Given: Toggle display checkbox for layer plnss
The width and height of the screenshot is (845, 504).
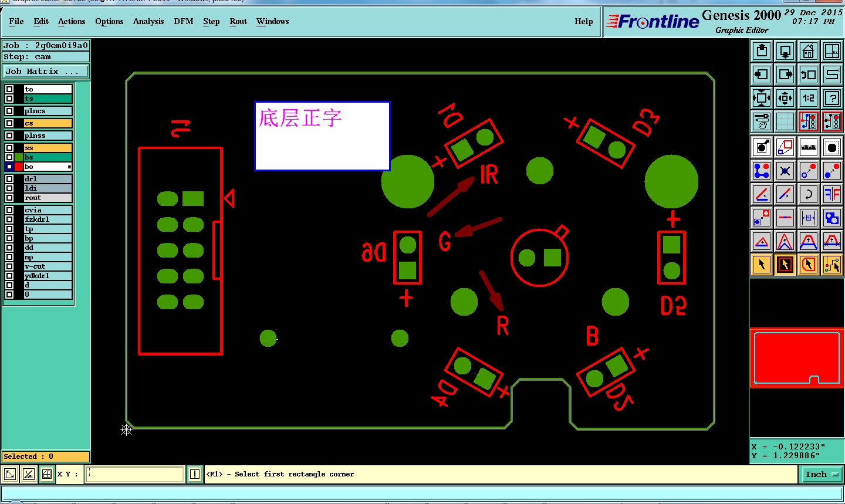Looking at the screenshot, I should coord(9,136).
